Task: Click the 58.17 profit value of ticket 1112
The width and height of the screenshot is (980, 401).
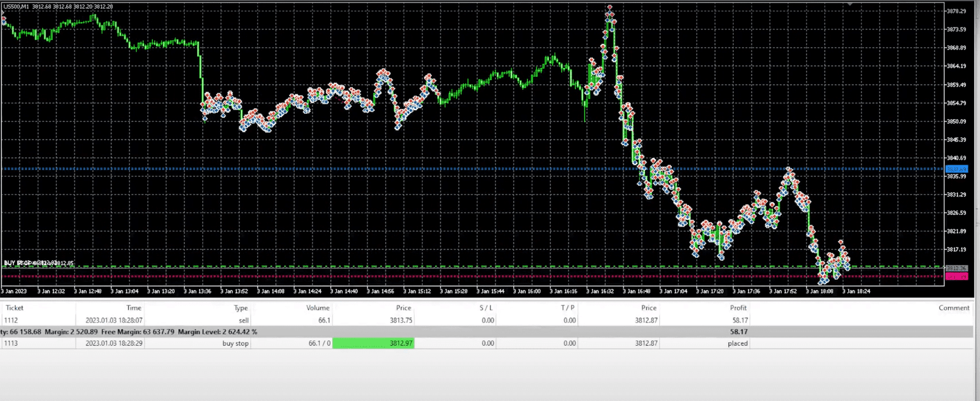Action: click(739, 320)
